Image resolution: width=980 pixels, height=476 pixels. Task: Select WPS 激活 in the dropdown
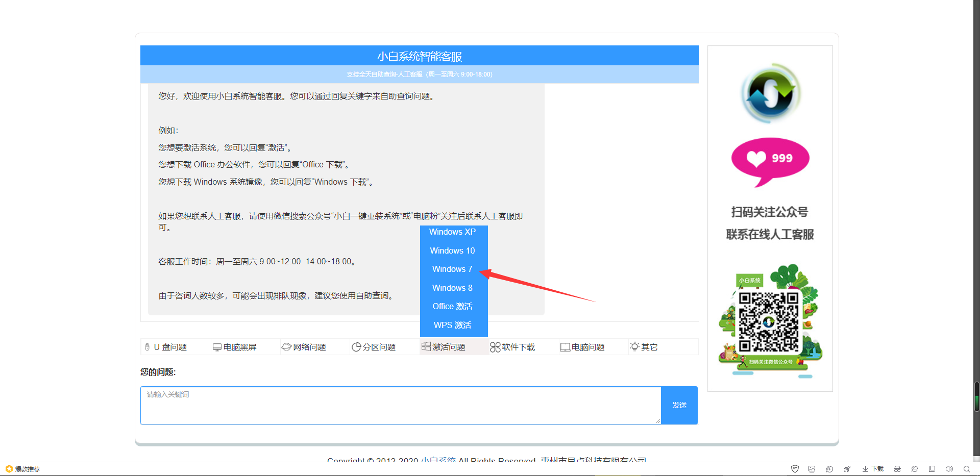point(452,325)
